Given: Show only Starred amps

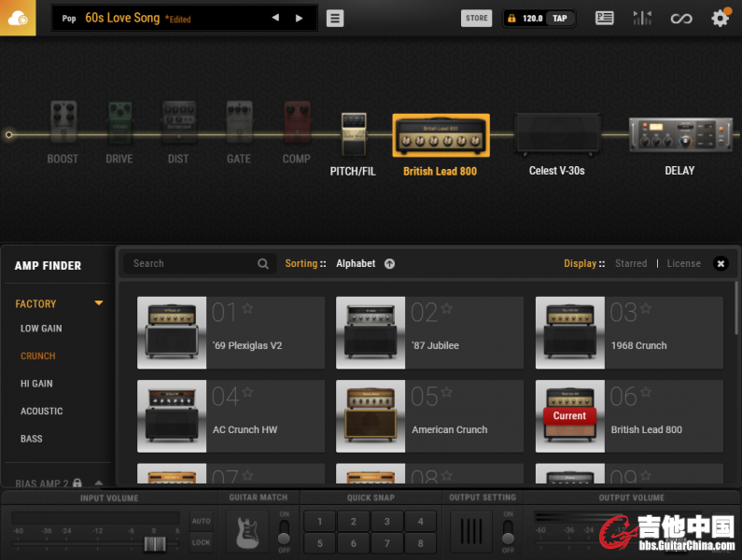Looking at the screenshot, I should [x=631, y=264].
